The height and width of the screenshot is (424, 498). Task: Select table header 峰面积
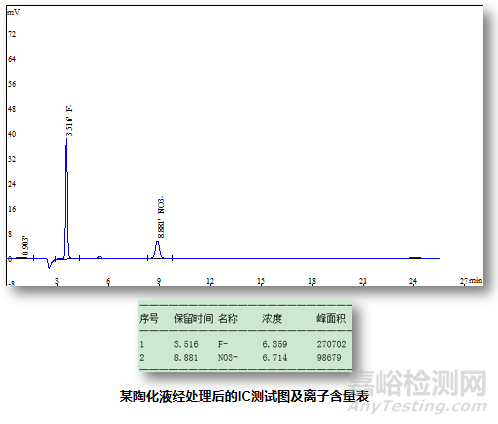click(x=331, y=319)
